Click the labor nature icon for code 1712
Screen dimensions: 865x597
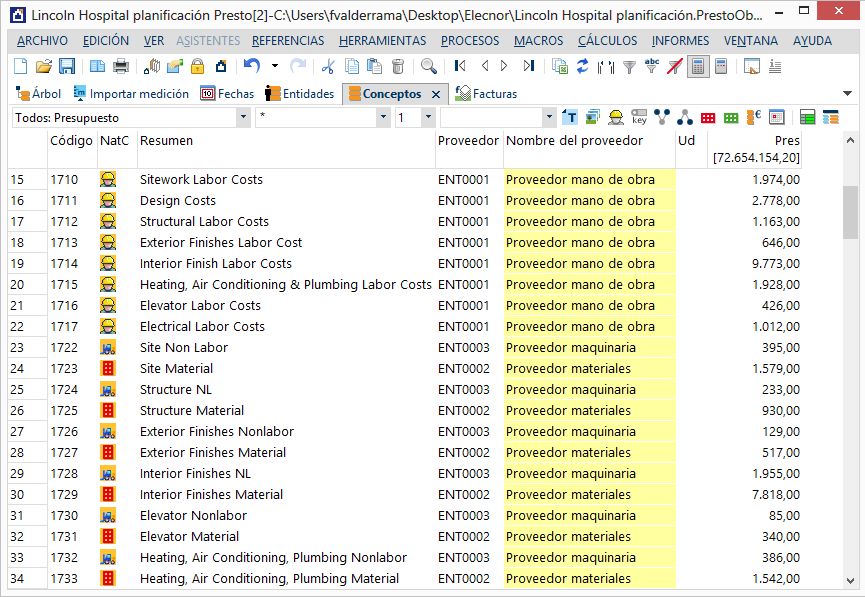tap(108, 222)
